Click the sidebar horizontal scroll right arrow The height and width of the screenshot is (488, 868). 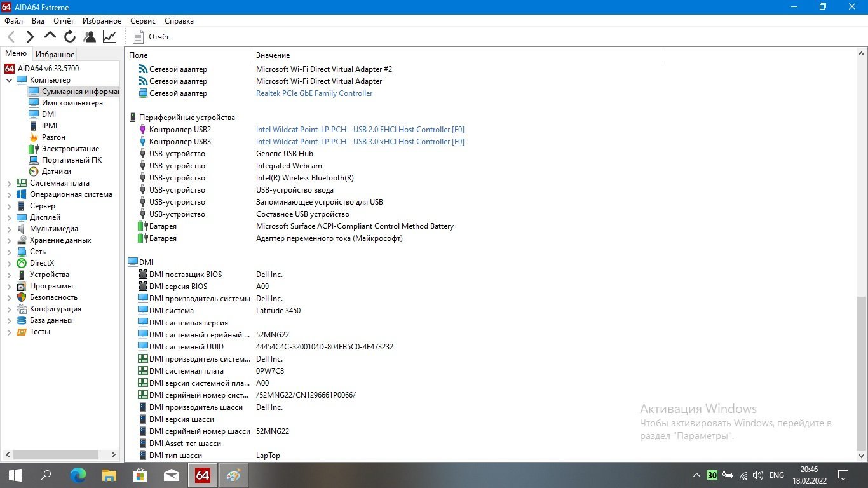point(114,455)
